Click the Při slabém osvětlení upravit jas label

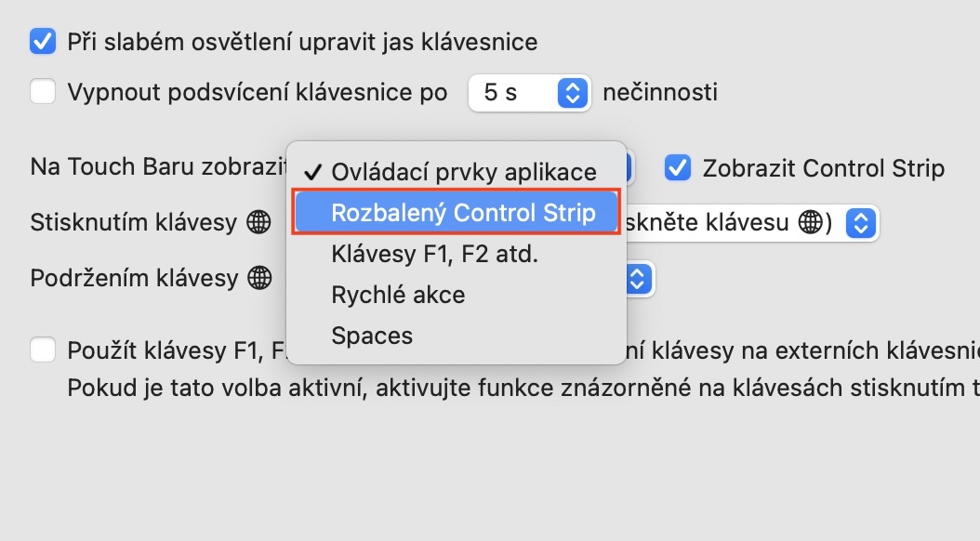[302, 42]
